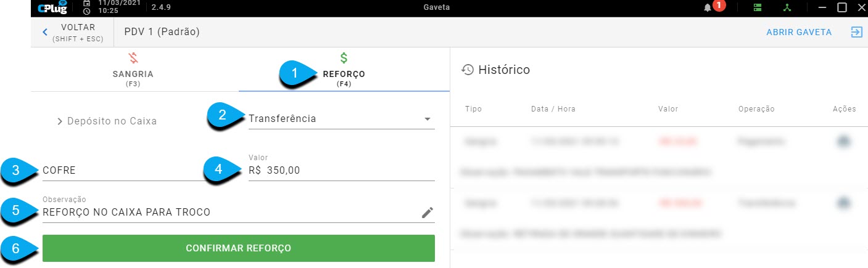The height and width of the screenshot is (268, 868).
Task: Open the Transferência dropdown
Action: [x=341, y=119]
